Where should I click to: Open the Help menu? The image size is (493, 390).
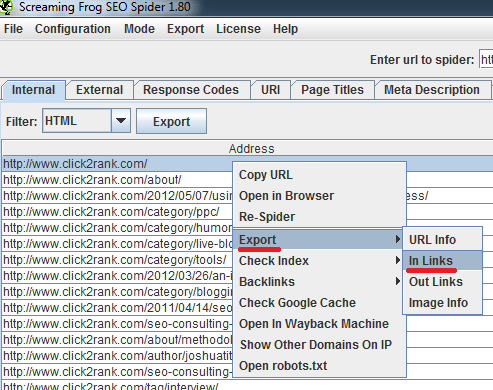(285, 29)
